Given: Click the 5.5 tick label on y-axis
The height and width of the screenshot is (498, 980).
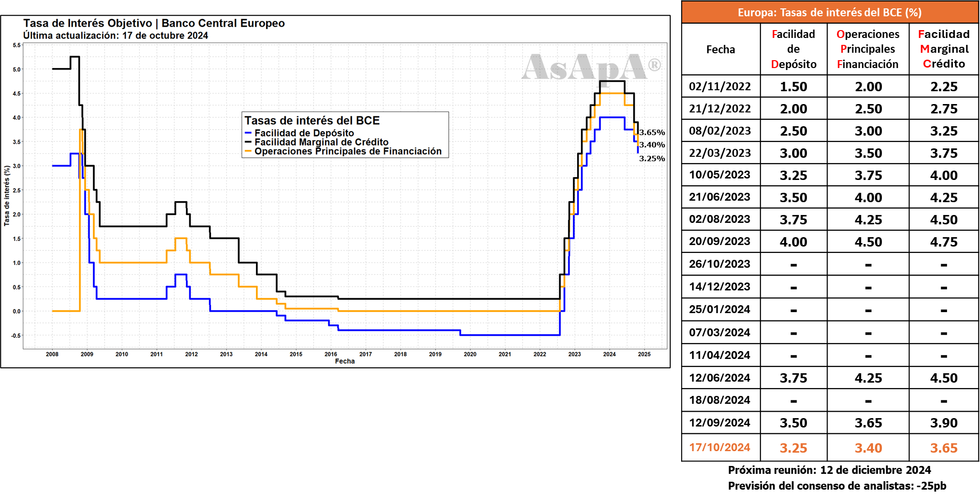Looking at the screenshot, I should [17, 45].
